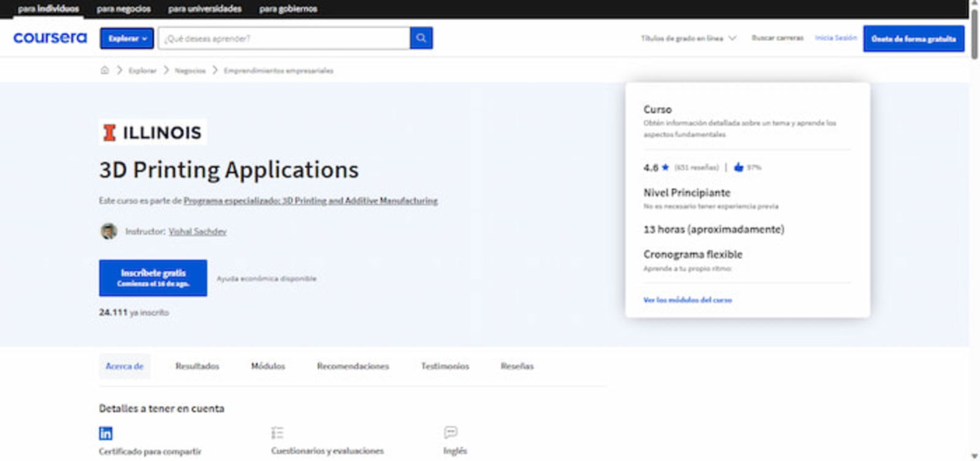Screen dimensions: 980x461
Task: Click the Inscríbete gratis button
Action: coord(153,278)
